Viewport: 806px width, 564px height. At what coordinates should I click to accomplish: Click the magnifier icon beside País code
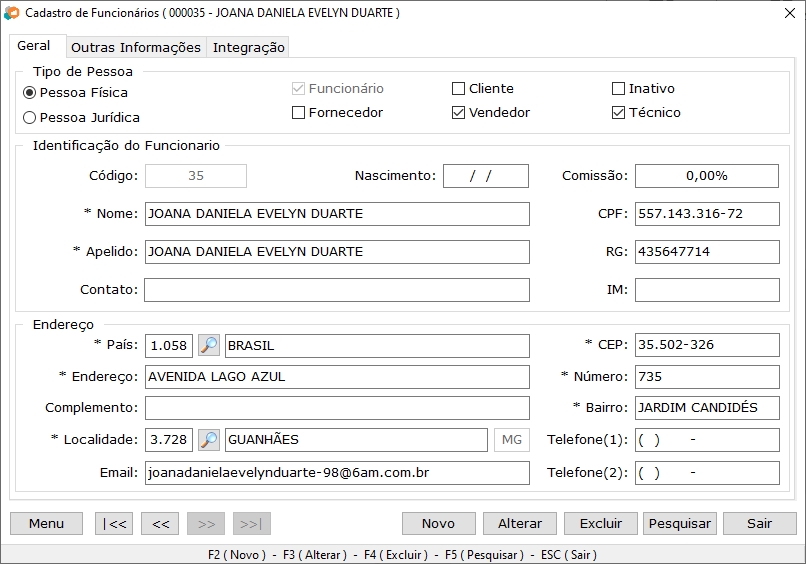coord(209,345)
